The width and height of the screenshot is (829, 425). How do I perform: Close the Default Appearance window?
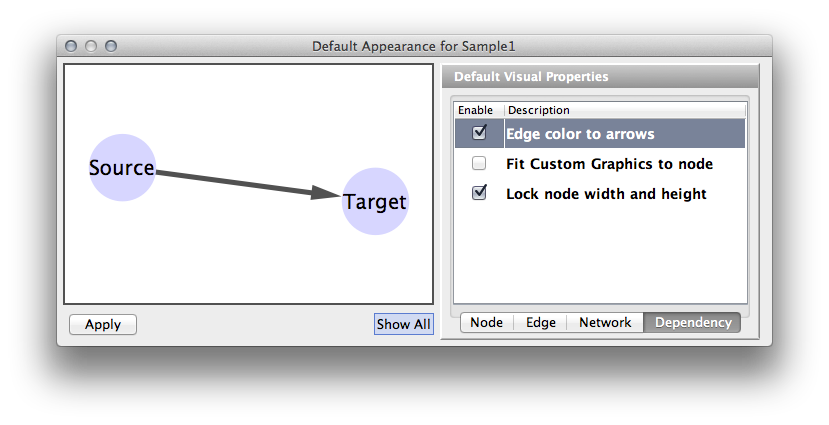[71, 46]
